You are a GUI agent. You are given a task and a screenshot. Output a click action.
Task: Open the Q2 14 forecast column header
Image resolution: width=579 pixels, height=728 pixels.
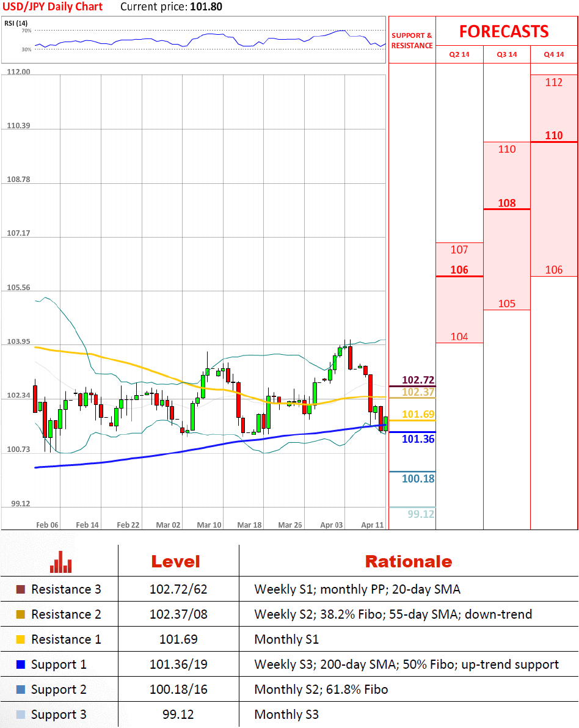coord(459,54)
